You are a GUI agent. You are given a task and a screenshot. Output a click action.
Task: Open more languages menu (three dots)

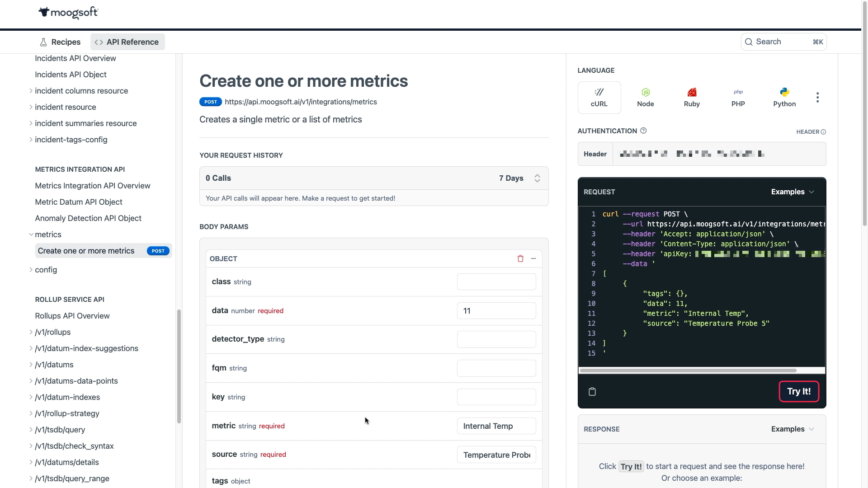click(x=817, y=98)
